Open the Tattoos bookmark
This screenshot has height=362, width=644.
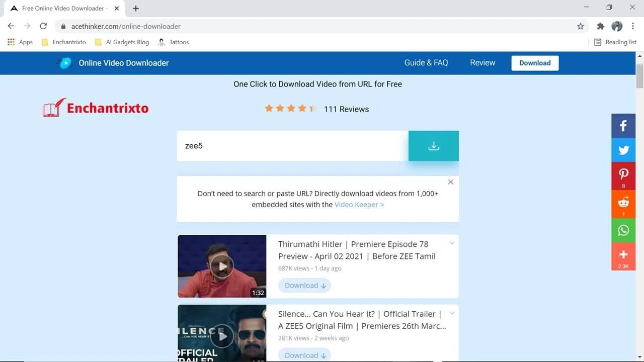[x=174, y=42]
